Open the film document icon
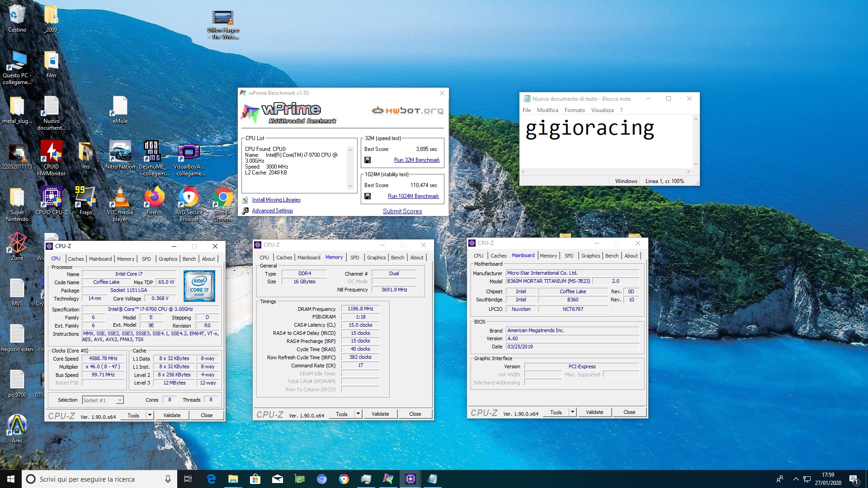The width and height of the screenshot is (868, 488). click(51, 61)
